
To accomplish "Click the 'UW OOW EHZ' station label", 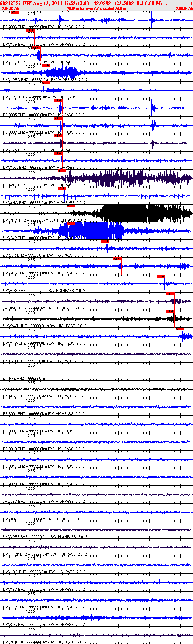I will (x=15, y=168).
